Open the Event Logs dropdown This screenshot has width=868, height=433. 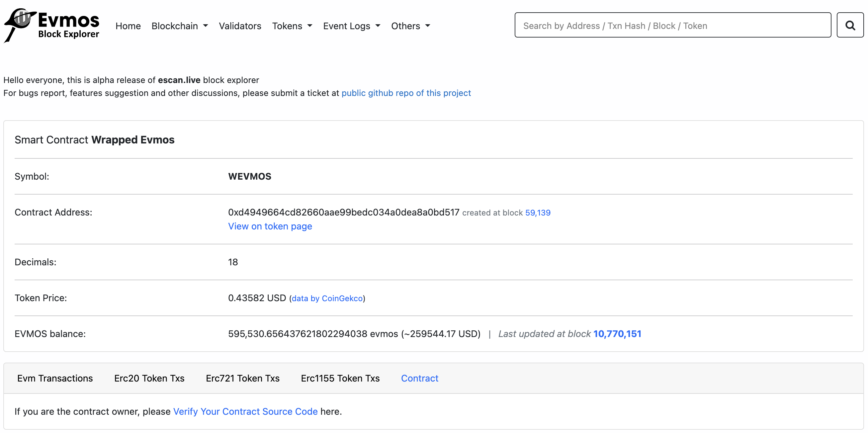(351, 26)
